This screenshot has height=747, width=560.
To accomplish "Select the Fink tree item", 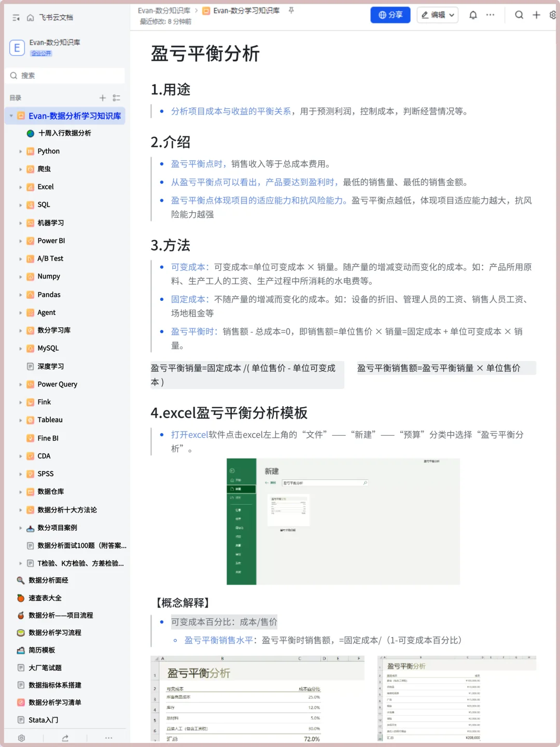I will [x=44, y=402].
